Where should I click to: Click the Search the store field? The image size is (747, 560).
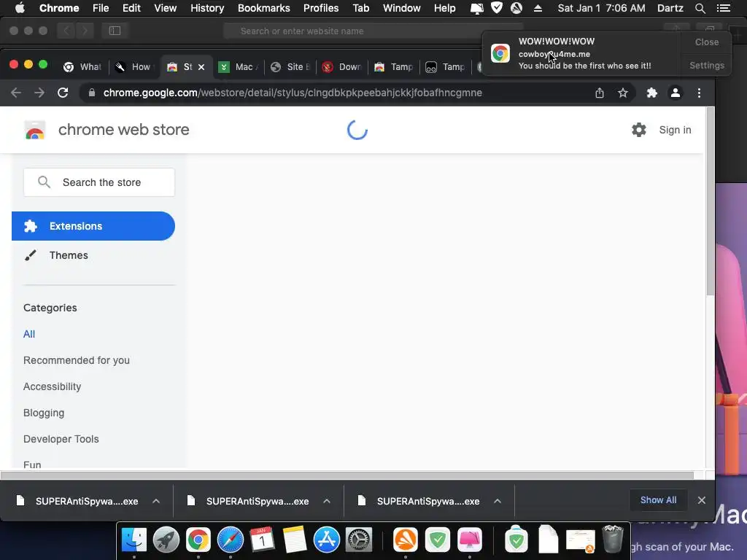[99, 182]
